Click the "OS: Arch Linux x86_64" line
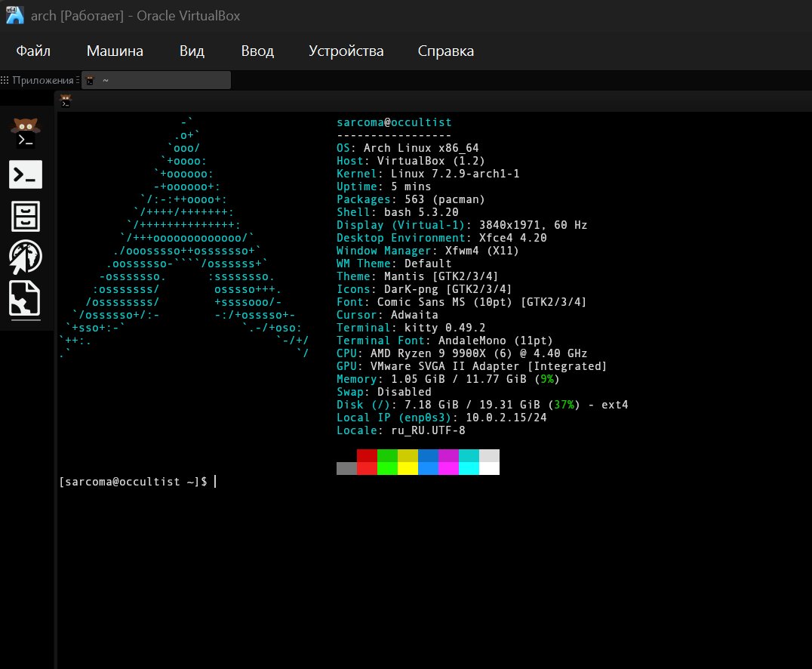 (408, 148)
